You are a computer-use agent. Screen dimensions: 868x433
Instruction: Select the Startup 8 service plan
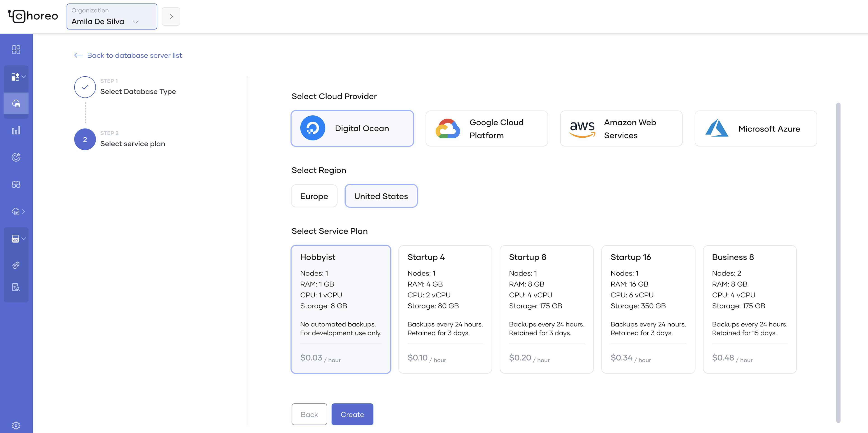coord(547,309)
